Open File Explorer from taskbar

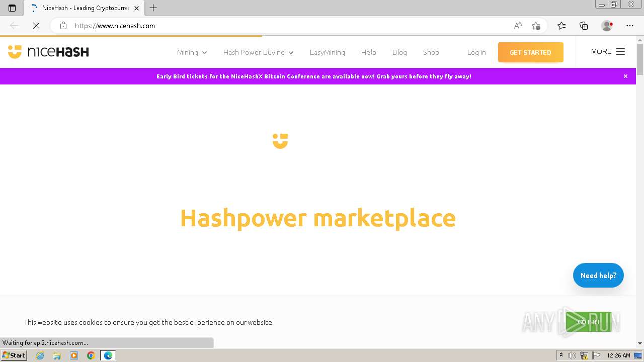tap(57, 355)
